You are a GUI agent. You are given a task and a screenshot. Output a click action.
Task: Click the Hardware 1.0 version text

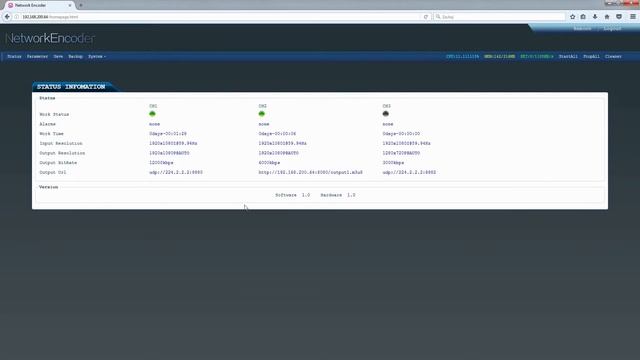[x=338, y=195]
